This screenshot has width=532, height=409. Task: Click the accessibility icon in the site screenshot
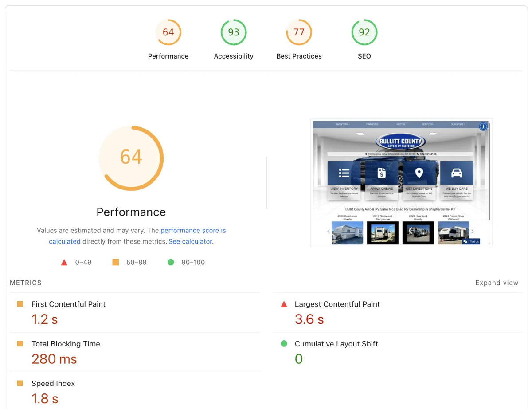point(483,126)
